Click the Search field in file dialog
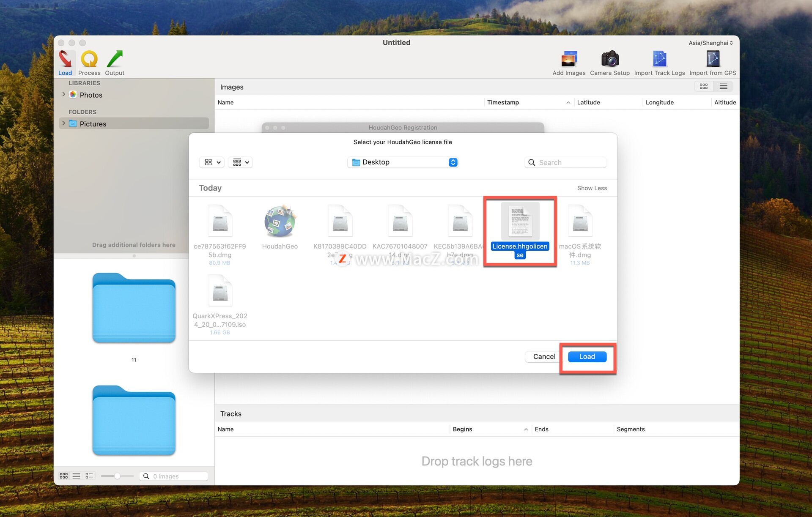812x517 pixels. [x=565, y=162]
